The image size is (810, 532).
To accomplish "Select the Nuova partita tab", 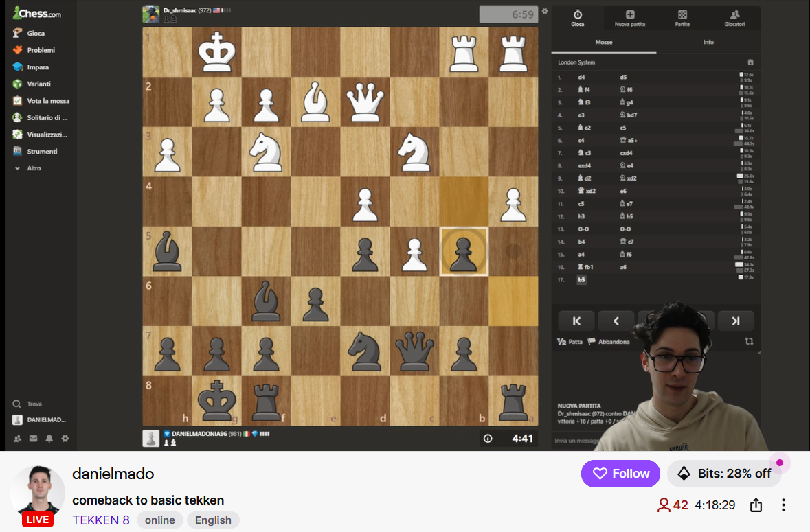I will 630,18.
